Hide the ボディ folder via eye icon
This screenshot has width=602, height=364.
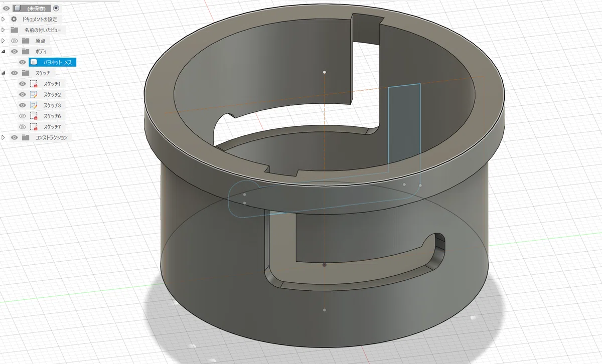click(x=14, y=51)
